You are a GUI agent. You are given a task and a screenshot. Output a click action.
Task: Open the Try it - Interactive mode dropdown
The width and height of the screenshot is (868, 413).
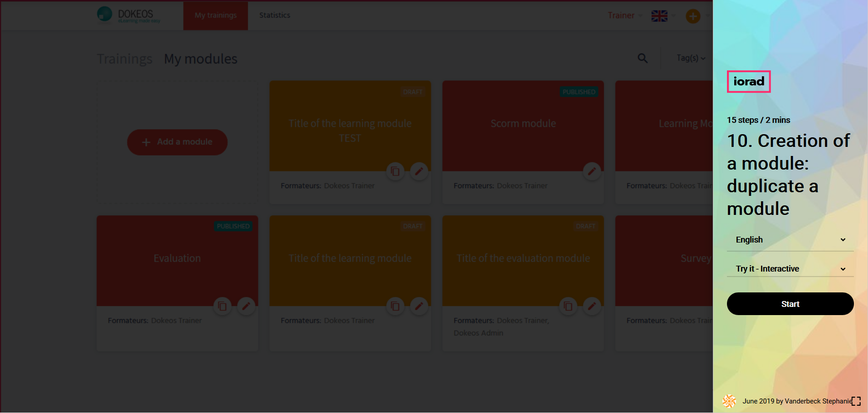pyautogui.click(x=790, y=269)
